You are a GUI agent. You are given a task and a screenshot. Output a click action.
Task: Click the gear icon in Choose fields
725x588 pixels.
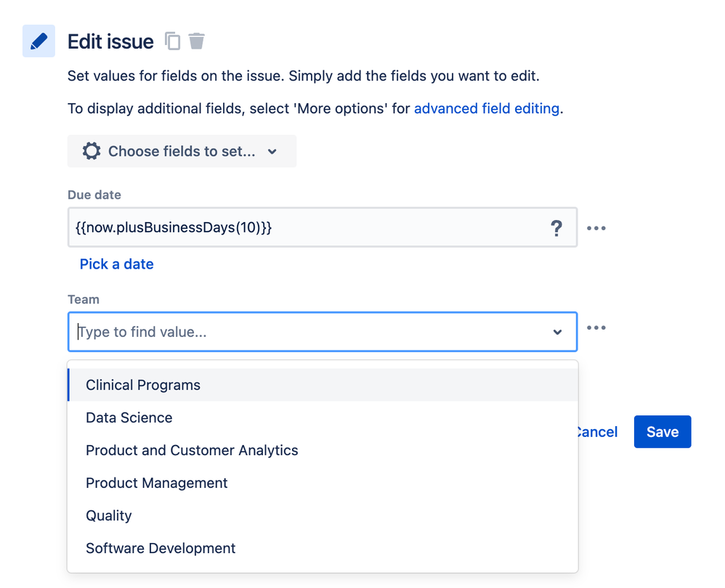pos(92,151)
